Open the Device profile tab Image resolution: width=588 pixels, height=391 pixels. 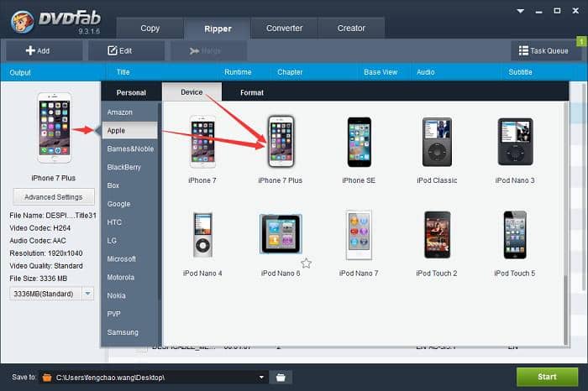click(x=192, y=91)
